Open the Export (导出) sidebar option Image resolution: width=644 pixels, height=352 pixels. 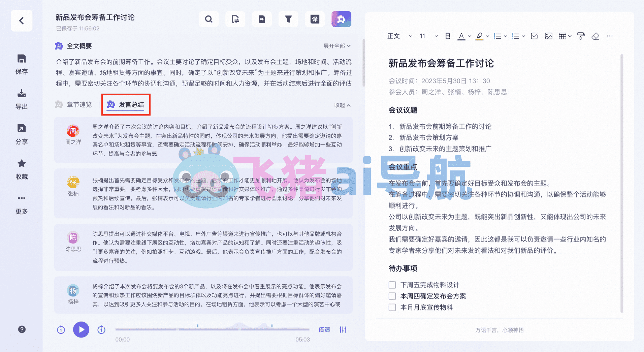pos(22,99)
